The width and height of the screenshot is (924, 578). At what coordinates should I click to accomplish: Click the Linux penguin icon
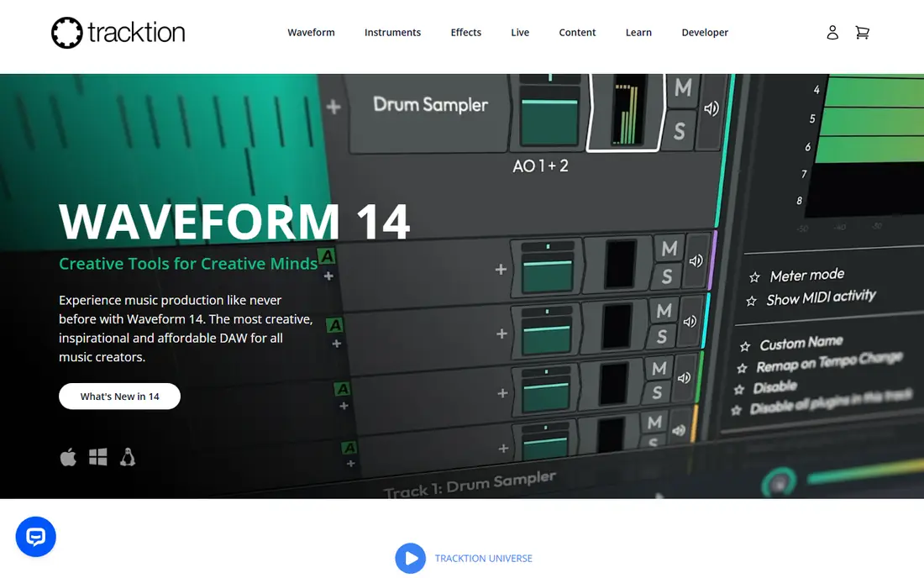pyautogui.click(x=128, y=457)
